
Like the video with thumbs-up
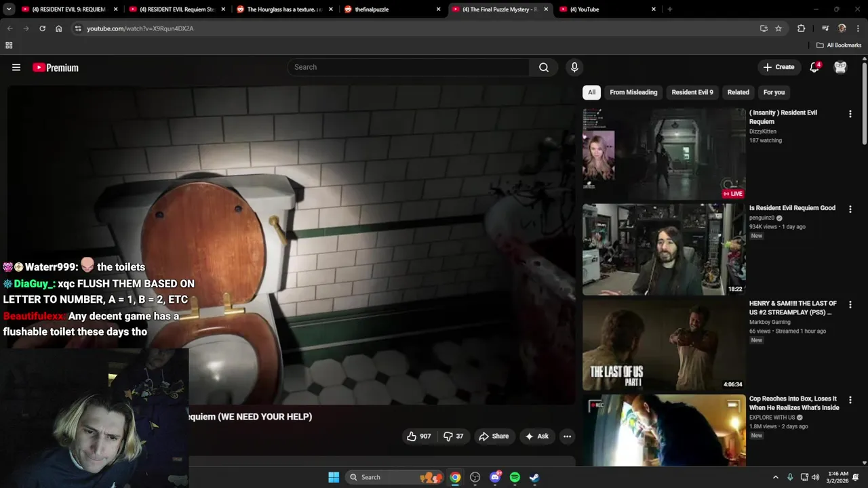coord(418,436)
